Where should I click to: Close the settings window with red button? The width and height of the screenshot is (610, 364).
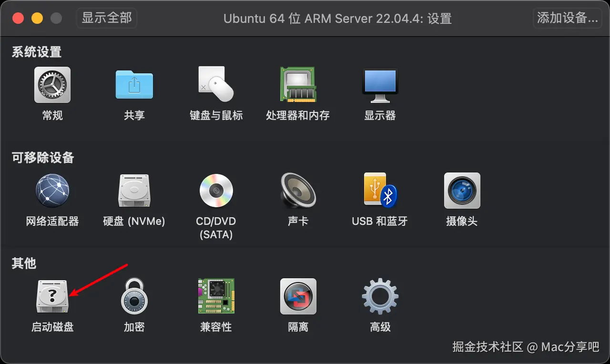pyautogui.click(x=18, y=19)
